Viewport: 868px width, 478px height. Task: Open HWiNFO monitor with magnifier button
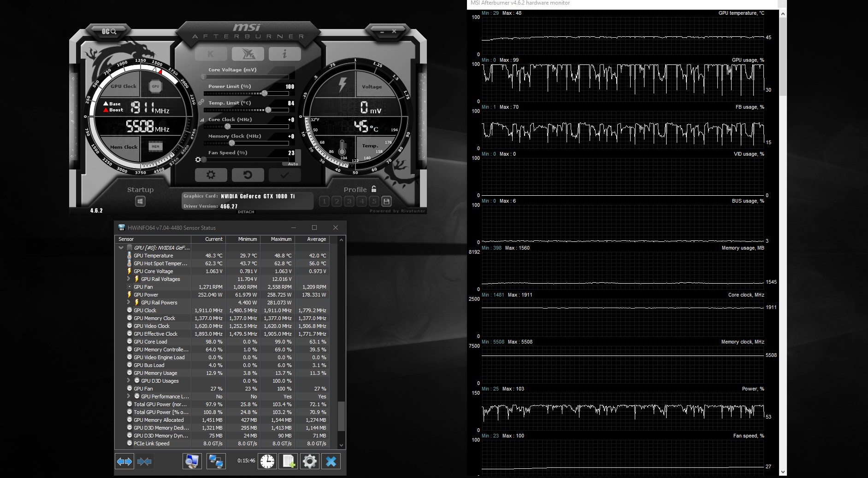click(192, 461)
